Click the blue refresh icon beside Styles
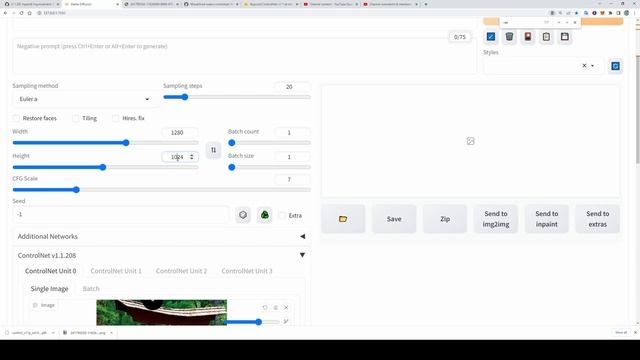Image resolution: width=640 pixels, height=360 pixels. coord(616,66)
